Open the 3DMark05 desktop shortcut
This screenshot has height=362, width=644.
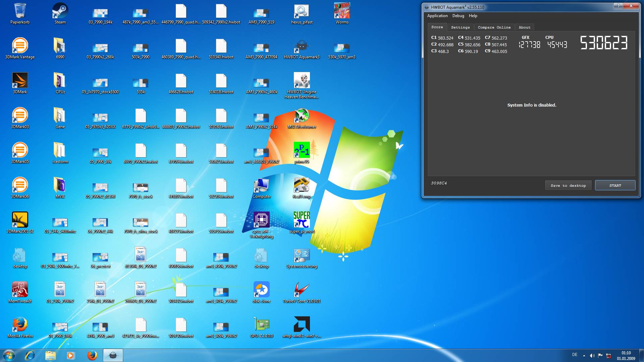(x=20, y=153)
